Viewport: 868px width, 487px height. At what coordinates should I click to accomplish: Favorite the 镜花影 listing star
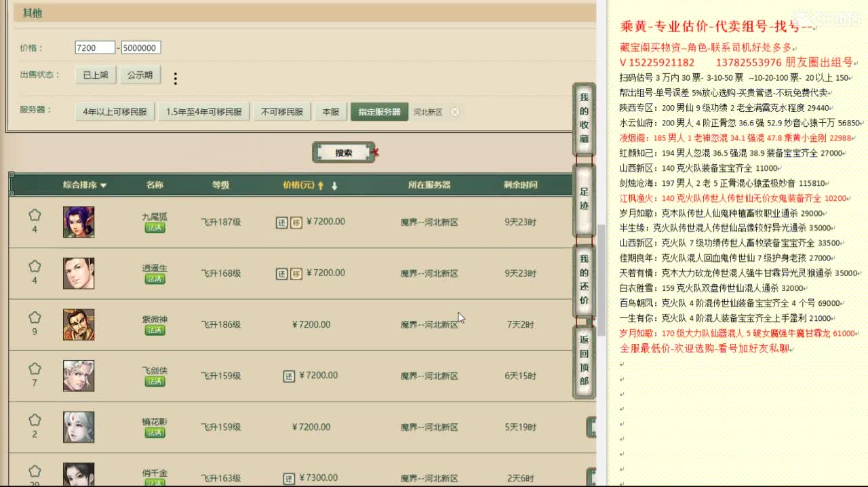tap(35, 420)
